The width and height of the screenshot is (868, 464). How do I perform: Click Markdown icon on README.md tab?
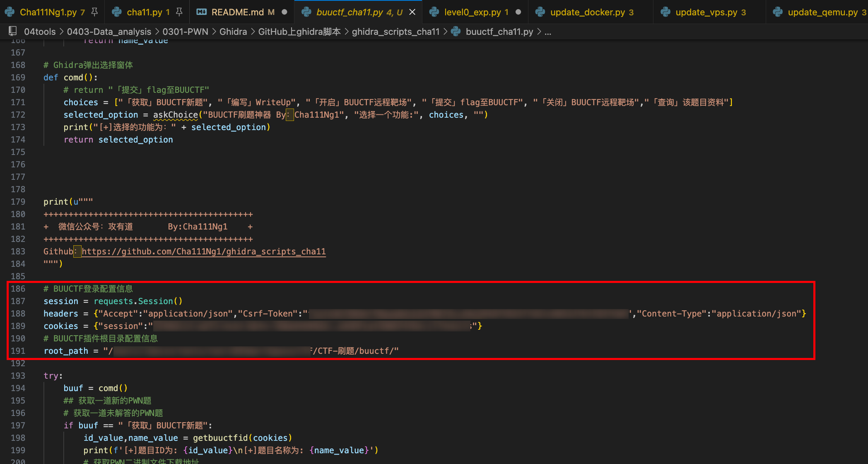point(201,12)
